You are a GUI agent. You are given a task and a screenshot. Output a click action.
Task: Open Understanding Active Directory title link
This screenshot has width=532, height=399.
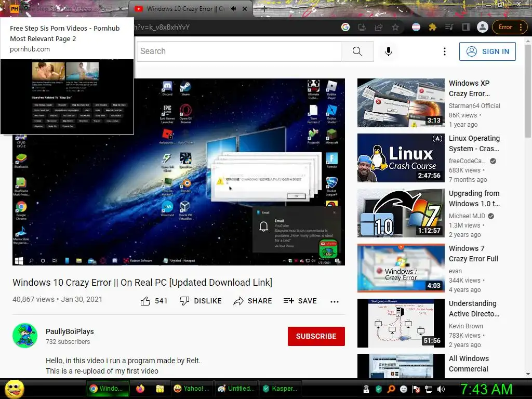pos(474,309)
